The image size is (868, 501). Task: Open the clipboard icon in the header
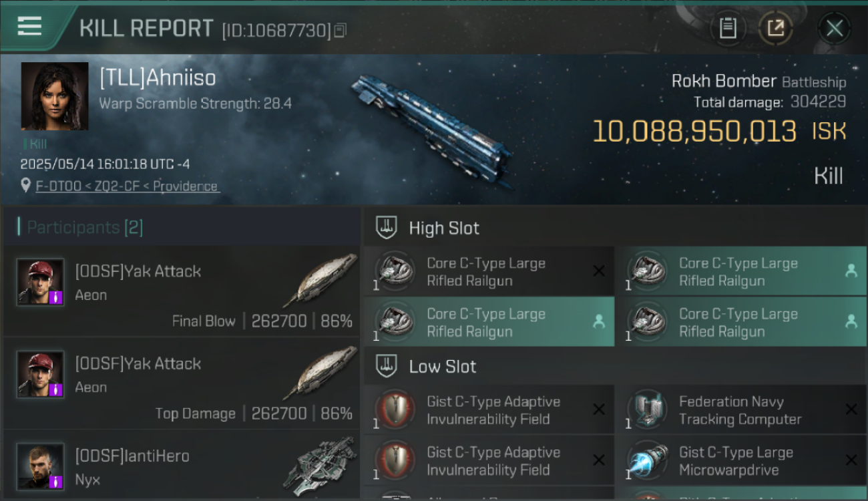click(728, 28)
